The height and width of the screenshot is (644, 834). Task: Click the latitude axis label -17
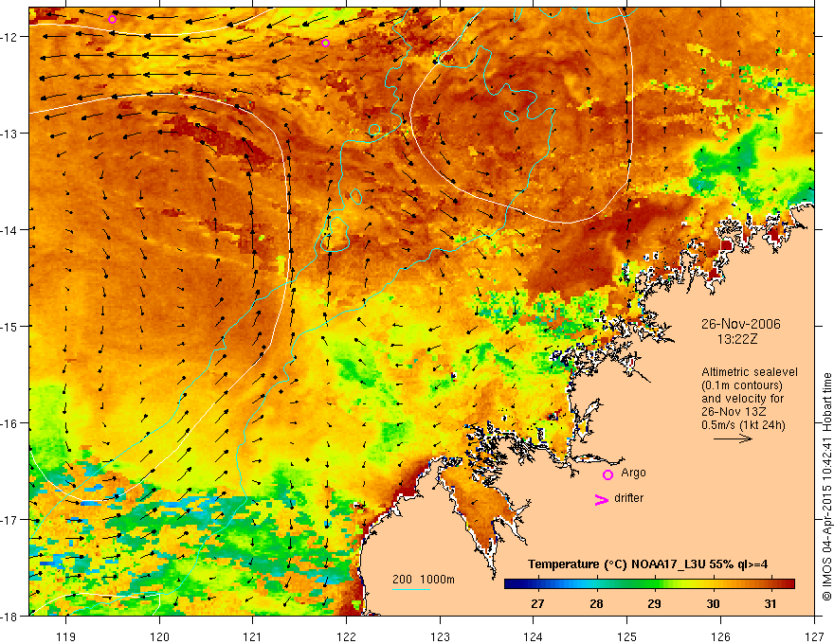pyautogui.click(x=9, y=519)
